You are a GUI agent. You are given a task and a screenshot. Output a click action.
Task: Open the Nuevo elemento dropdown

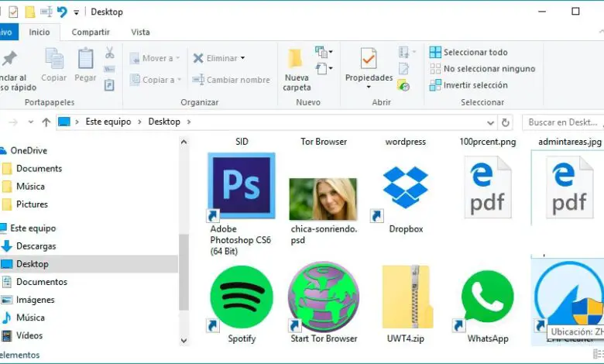pos(324,52)
